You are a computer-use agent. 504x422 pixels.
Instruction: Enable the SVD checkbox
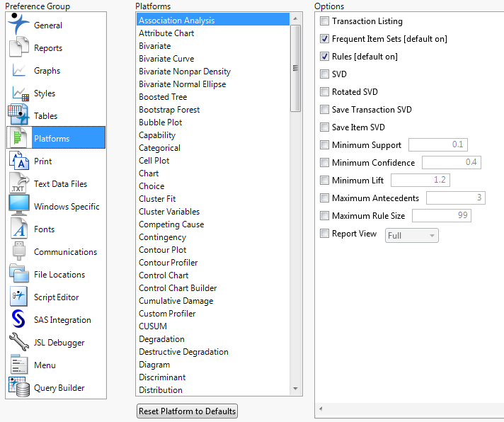(325, 74)
